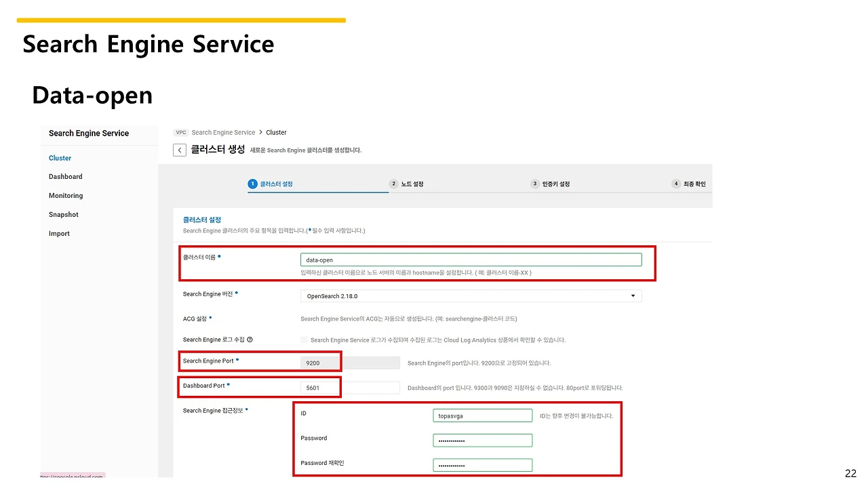Click the hint 'Search Engine의 port입니다. 9200으로 고정되어 있습니다.'
This screenshot has width=868, height=488.
tap(479, 363)
